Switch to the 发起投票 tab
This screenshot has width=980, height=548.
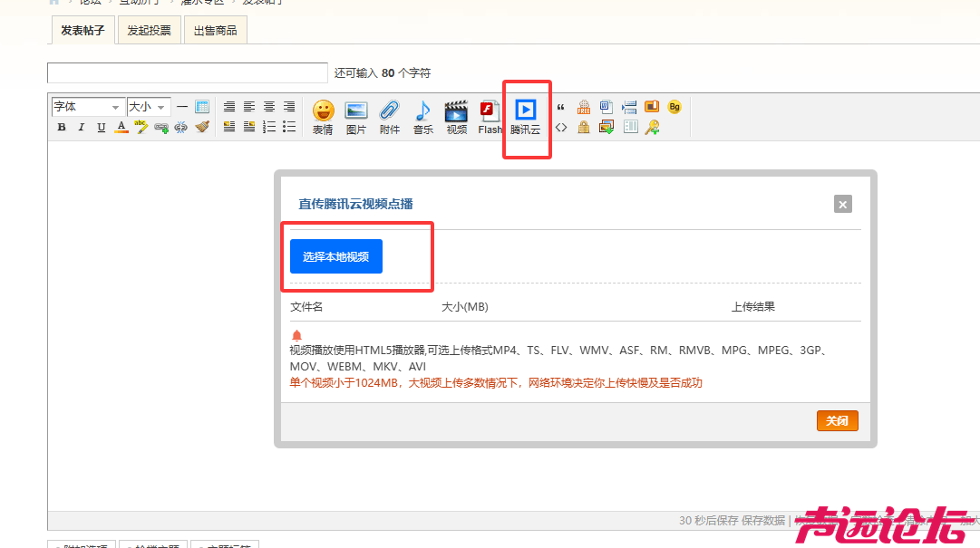pos(149,30)
